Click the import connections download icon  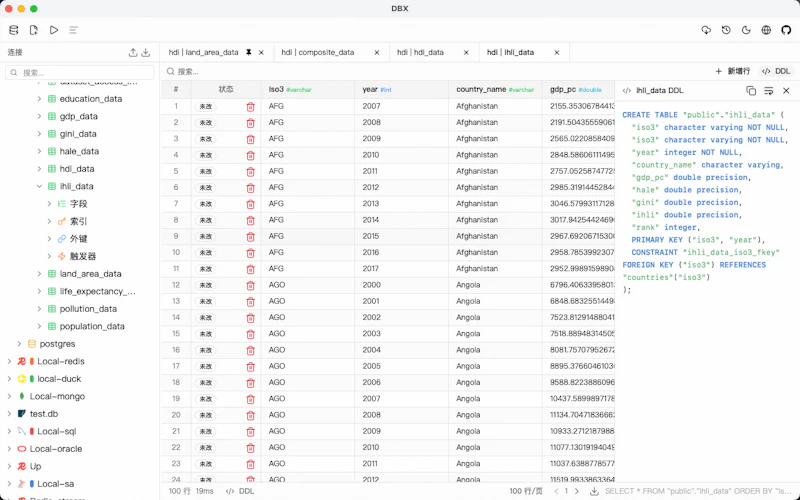[x=146, y=52]
